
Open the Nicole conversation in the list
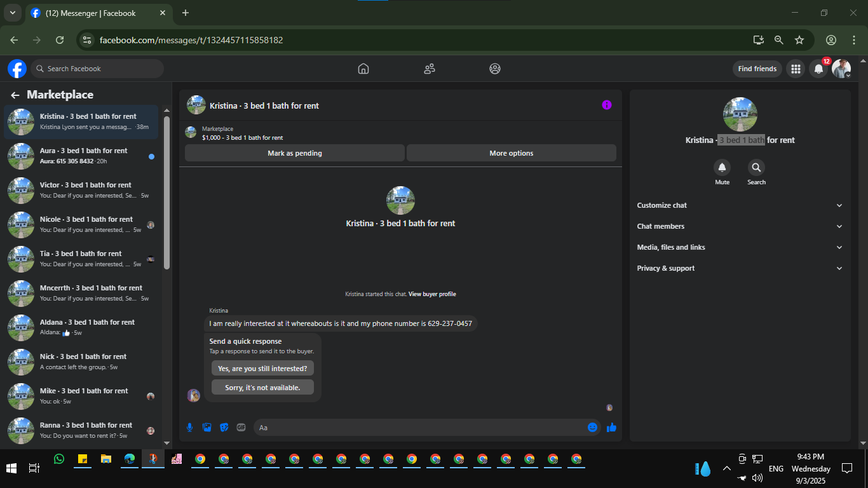tap(81, 224)
